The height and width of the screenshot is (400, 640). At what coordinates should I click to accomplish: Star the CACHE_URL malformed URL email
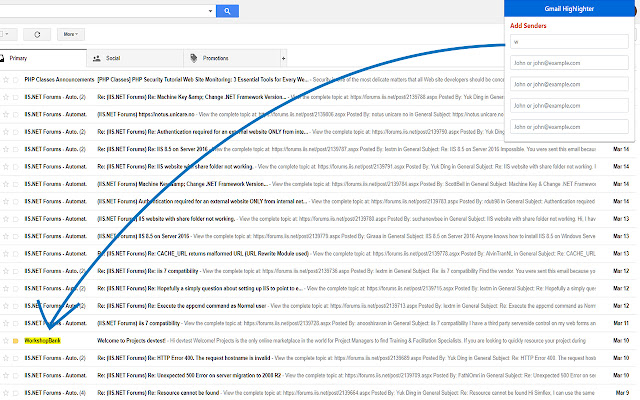point(6,253)
